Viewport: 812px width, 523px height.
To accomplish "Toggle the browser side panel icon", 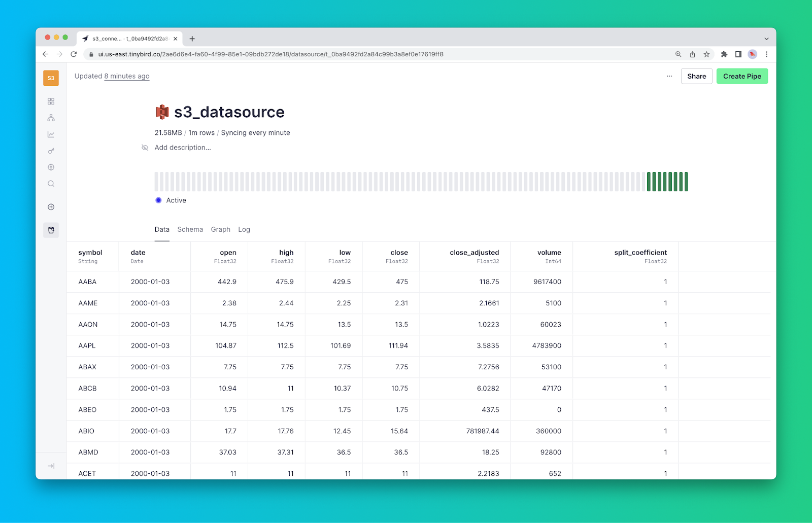I will click(x=738, y=54).
